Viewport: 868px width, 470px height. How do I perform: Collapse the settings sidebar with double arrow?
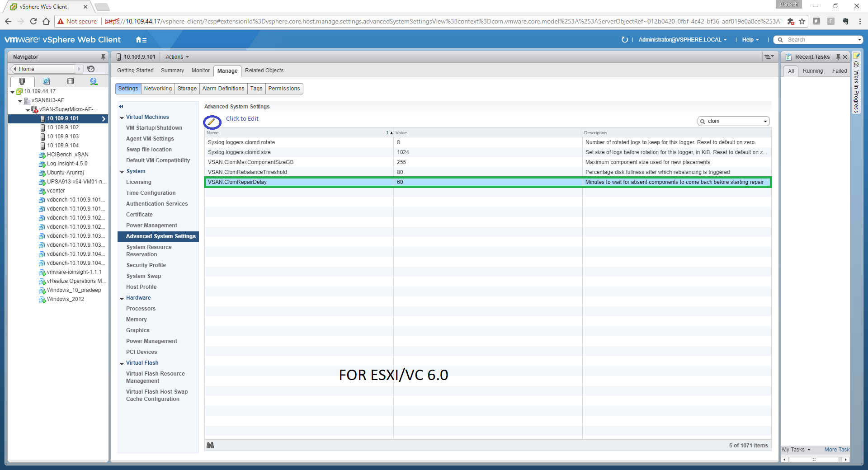[x=121, y=107]
